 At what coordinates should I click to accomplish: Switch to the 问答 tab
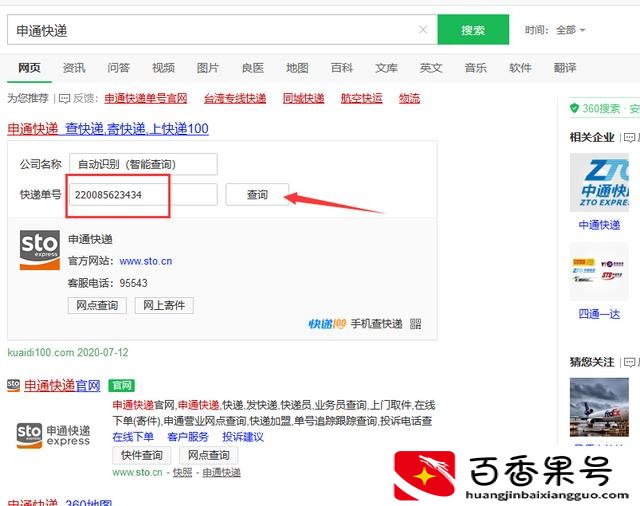(x=118, y=68)
